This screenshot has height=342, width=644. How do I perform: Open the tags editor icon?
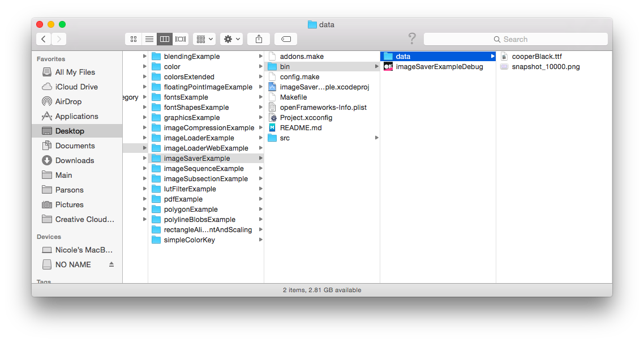(285, 39)
